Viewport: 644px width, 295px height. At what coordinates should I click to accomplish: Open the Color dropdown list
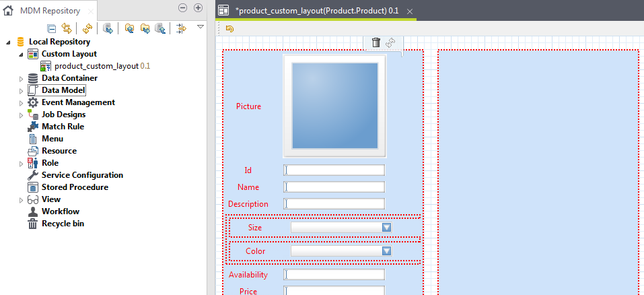click(x=386, y=251)
